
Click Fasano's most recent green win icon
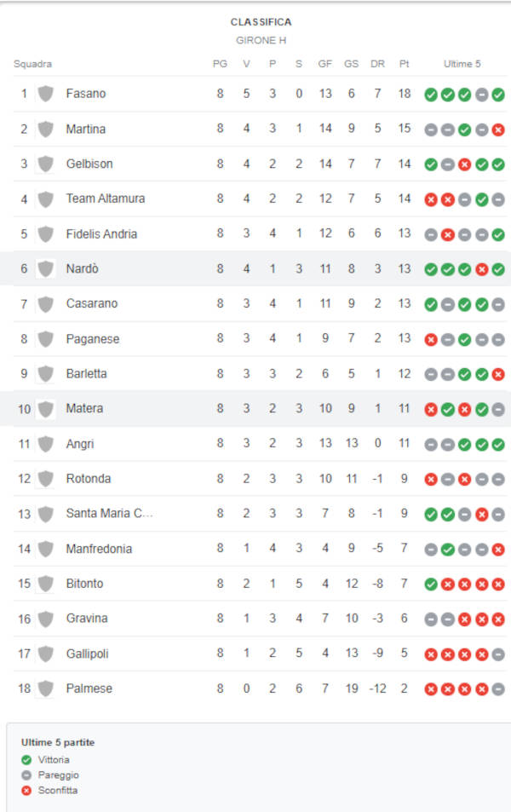498,95
